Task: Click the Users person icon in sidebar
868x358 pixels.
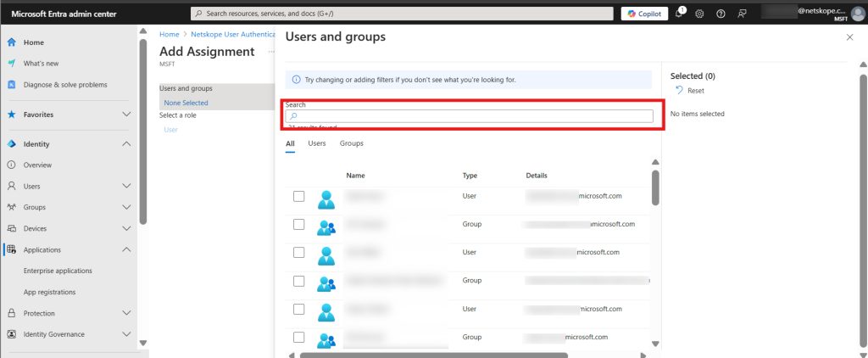Action: 12,186
